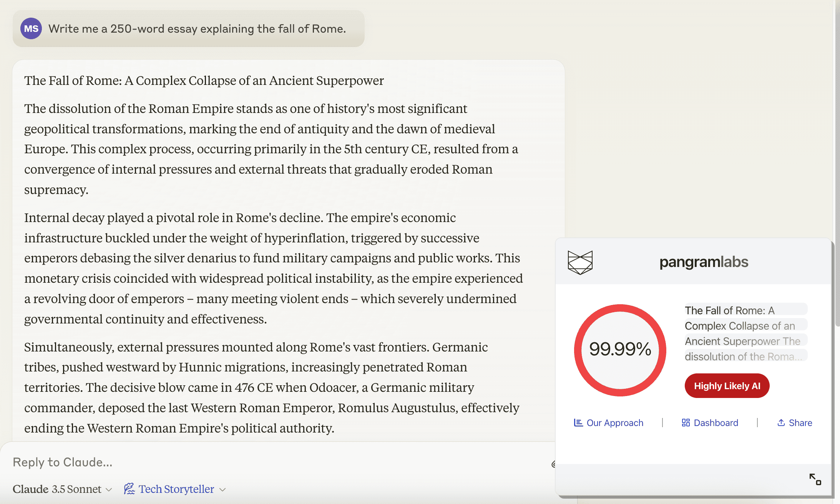Click the partially hidden paperclip attachment icon

(553, 464)
